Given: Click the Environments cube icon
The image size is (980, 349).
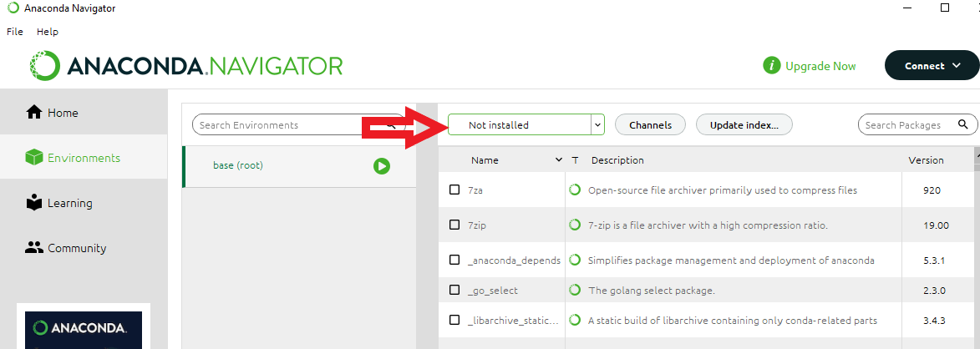Looking at the screenshot, I should [33, 157].
